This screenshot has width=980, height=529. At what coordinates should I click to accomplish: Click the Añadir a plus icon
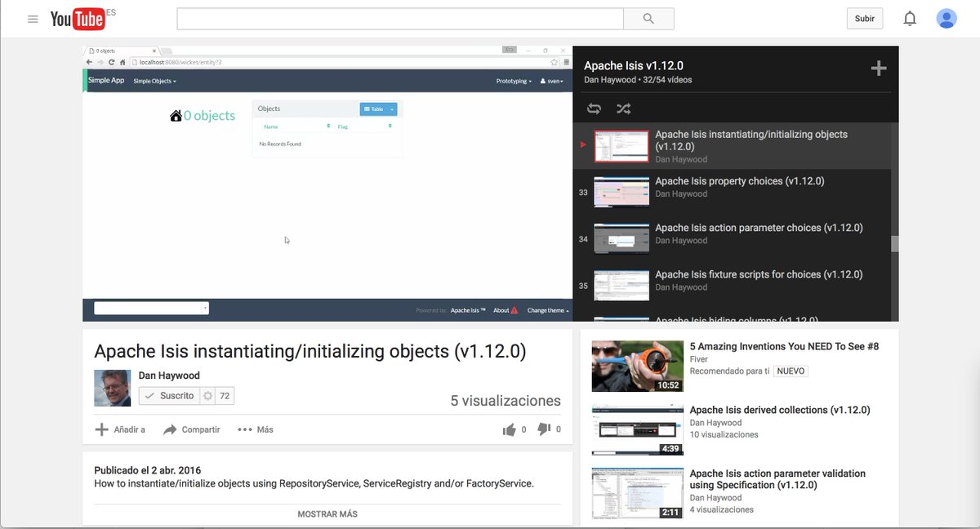(x=101, y=429)
